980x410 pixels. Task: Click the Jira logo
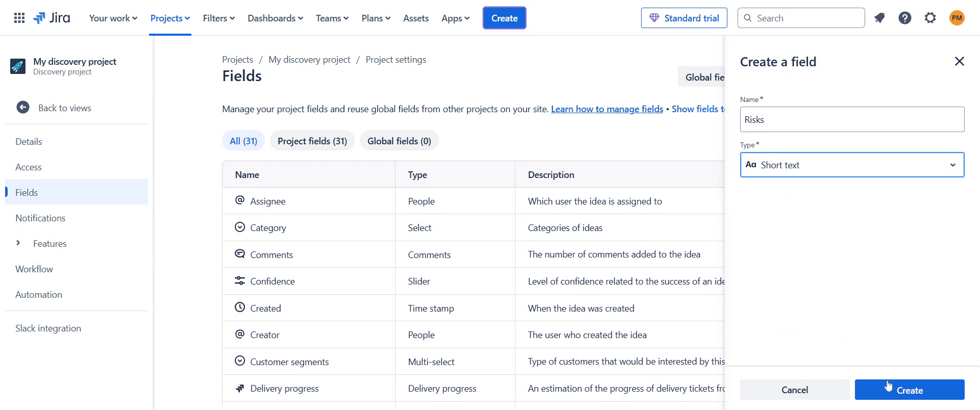[x=52, y=18]
